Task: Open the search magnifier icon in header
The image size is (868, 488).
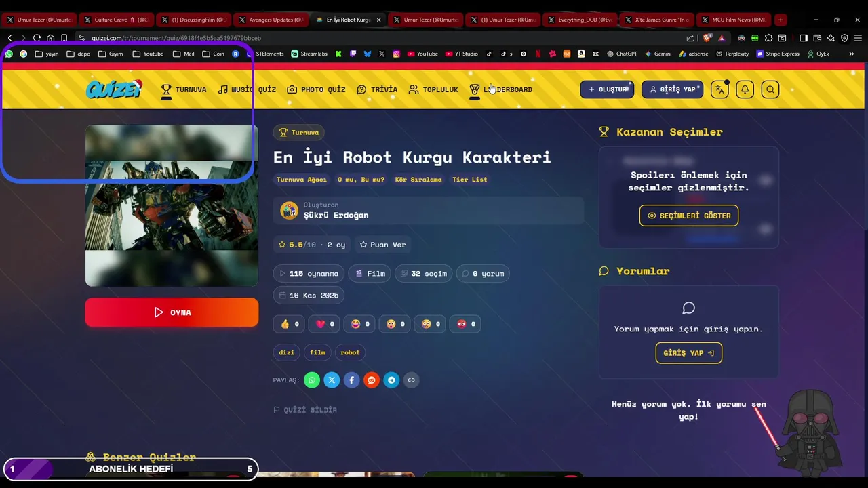Action: pyautogui.click(x=770, y=89)
